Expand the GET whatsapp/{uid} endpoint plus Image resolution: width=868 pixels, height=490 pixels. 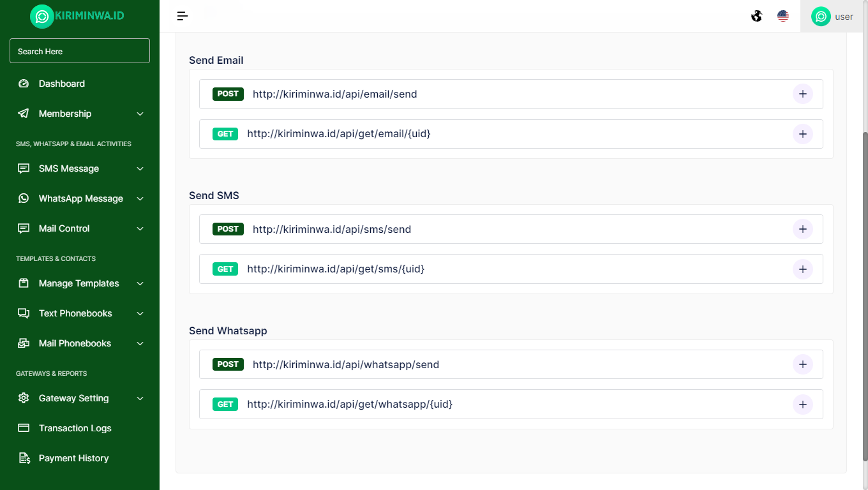tap(803, 405)
